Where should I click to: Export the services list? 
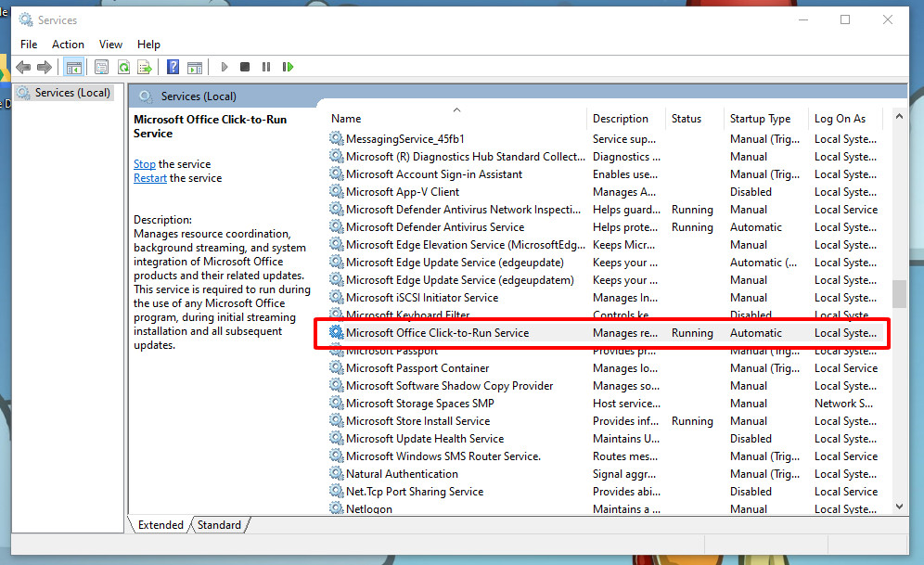[146, 66]
